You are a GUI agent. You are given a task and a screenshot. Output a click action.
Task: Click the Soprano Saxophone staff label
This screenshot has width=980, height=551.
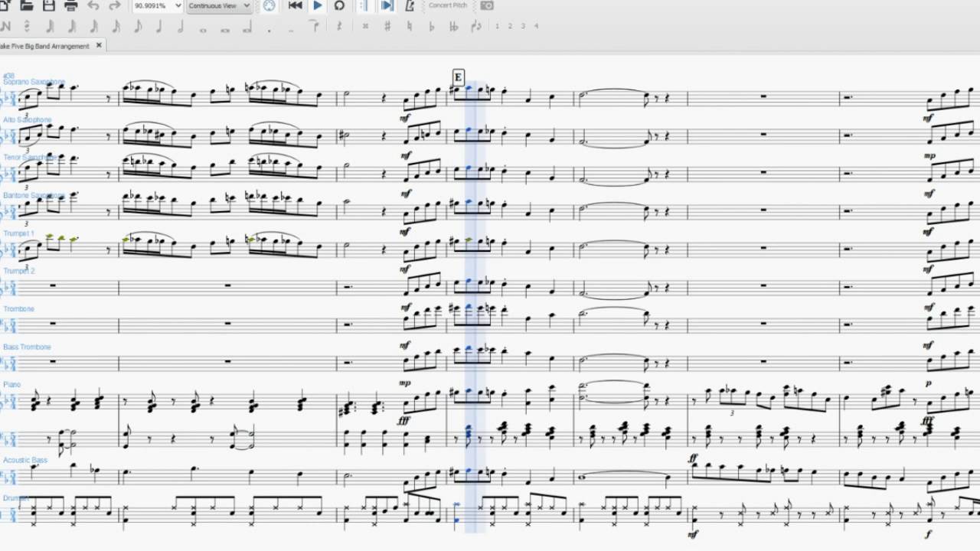pyautogui.click(x=34, y=81)
